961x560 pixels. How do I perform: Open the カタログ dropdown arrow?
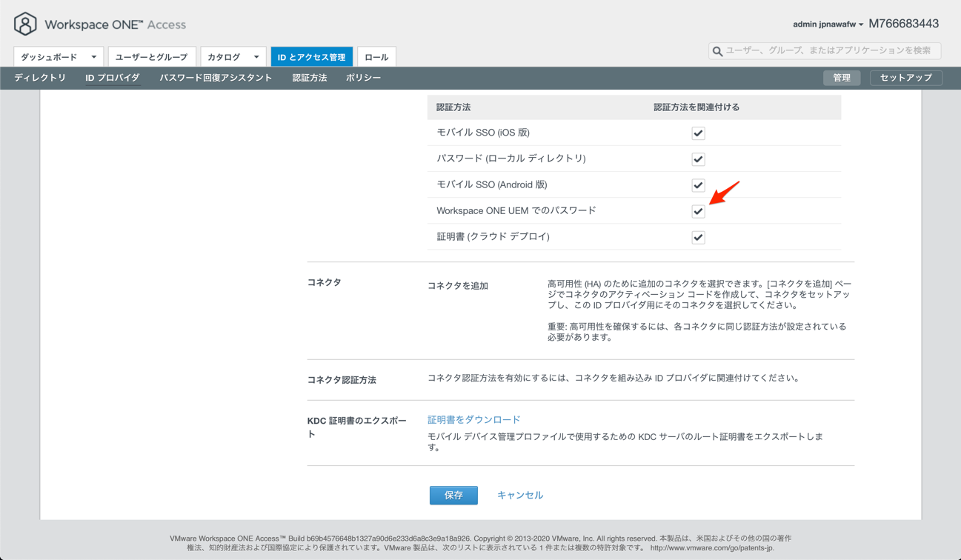[x=256, y=57]
